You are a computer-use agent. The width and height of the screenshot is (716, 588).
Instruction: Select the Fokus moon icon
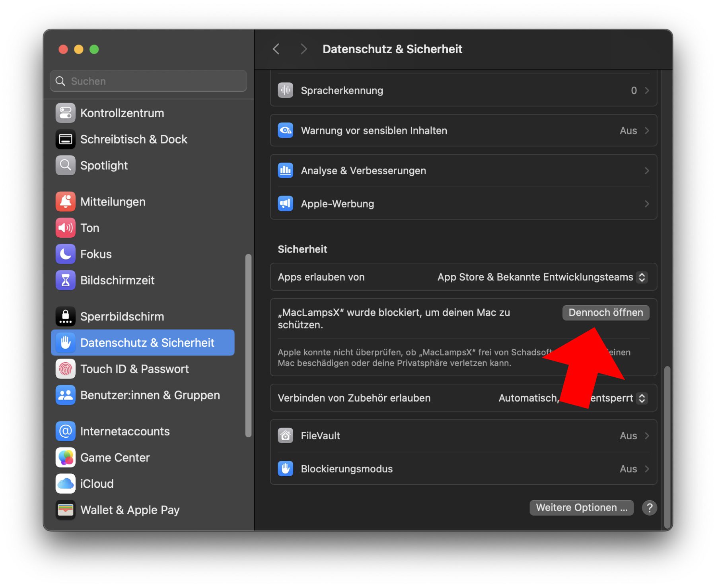pyautogui.click(x=65, y=254)
